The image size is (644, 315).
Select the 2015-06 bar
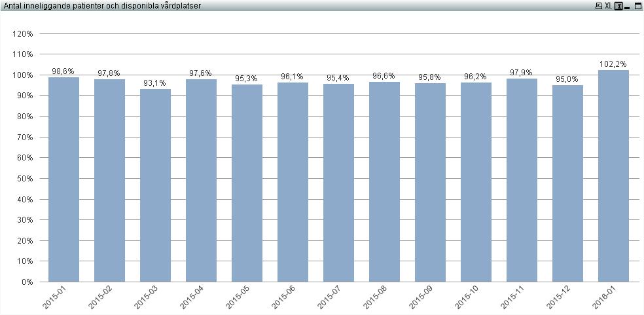(x=293, y=182)
